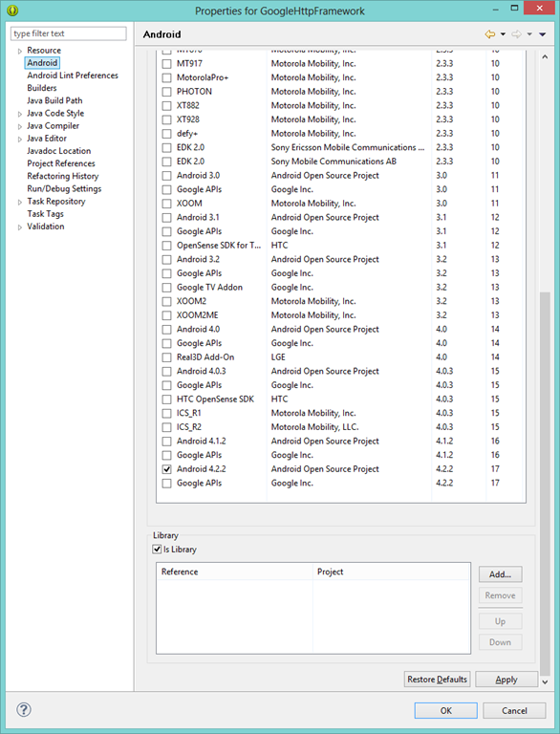This screenshot has height=734, width=560.
Task: Expand the Java Code Style node
Action: 20,114
